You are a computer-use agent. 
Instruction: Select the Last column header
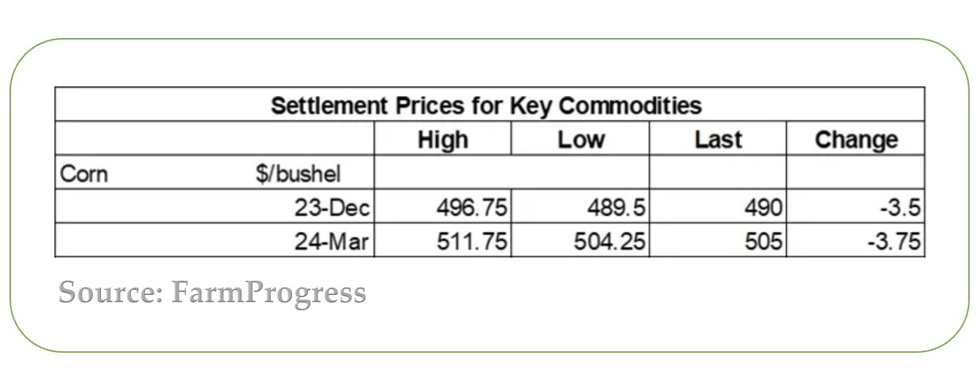click(718, 139)
